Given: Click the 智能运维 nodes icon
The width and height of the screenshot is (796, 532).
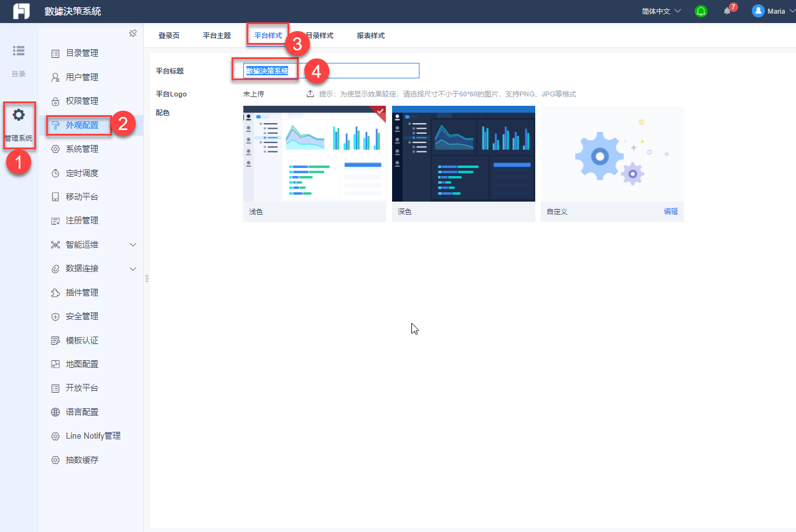Looking at the screenshot, I should click(55, 245).
